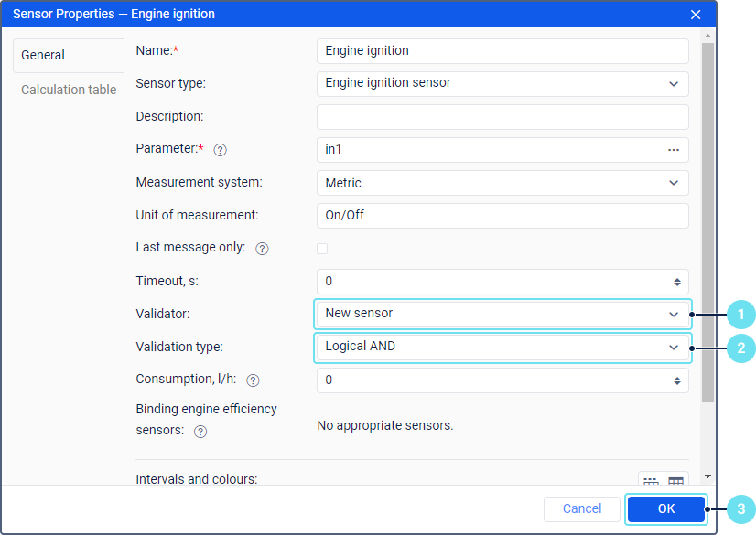Click the scrollbar down arrow
Screen dimensions: 756x535
click(x=707, y=476)
